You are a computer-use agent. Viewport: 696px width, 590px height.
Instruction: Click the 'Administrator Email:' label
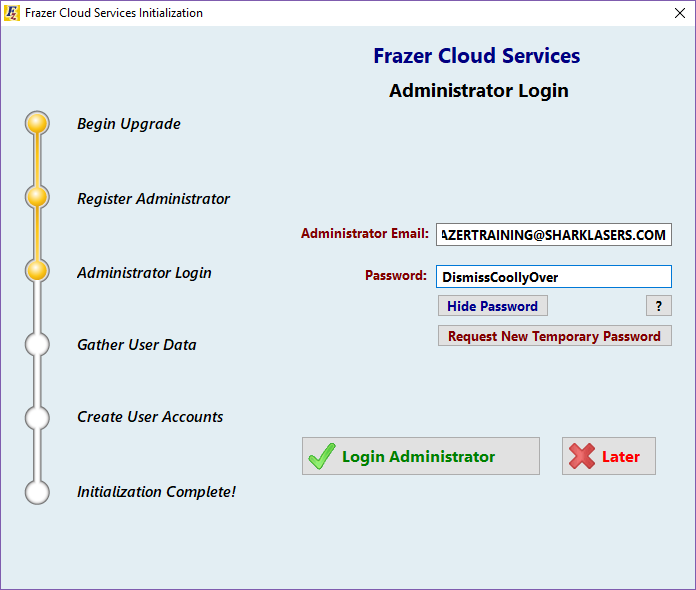coord(365,234)
